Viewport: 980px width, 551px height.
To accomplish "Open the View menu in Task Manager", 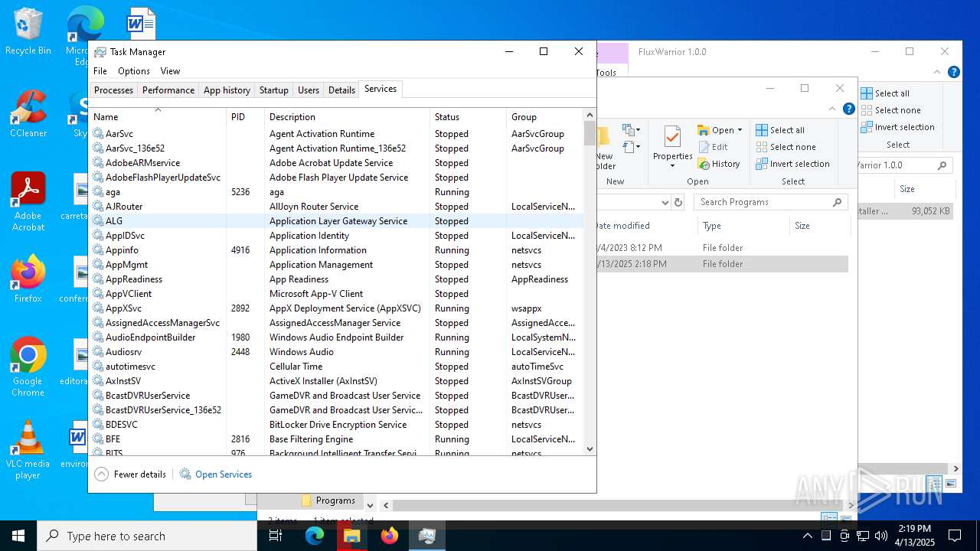I will click(170, 71).
